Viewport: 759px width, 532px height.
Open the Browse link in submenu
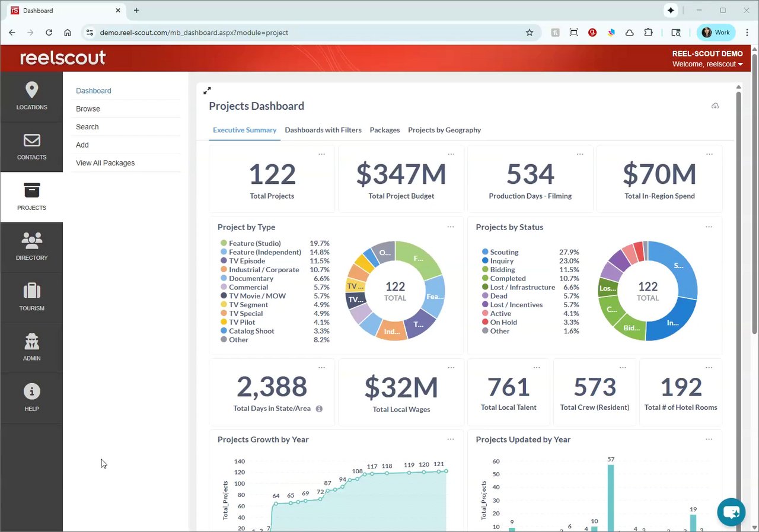click(x=88, y=109)
